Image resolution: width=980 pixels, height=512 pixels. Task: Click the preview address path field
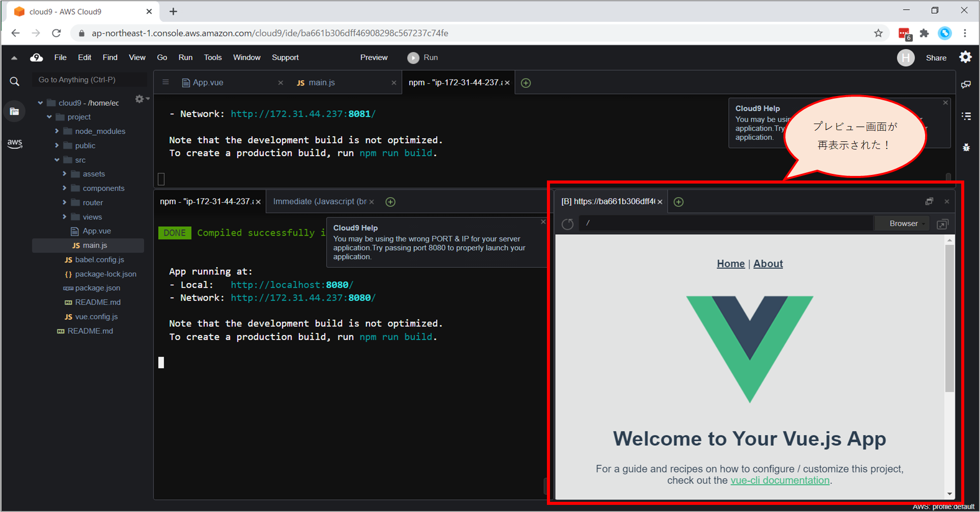726,223
